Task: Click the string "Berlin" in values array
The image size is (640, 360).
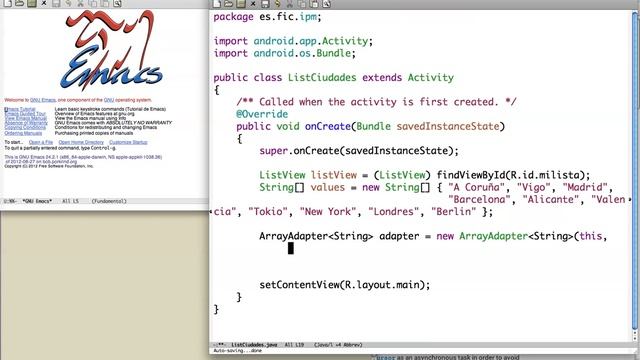Action: 453,212
